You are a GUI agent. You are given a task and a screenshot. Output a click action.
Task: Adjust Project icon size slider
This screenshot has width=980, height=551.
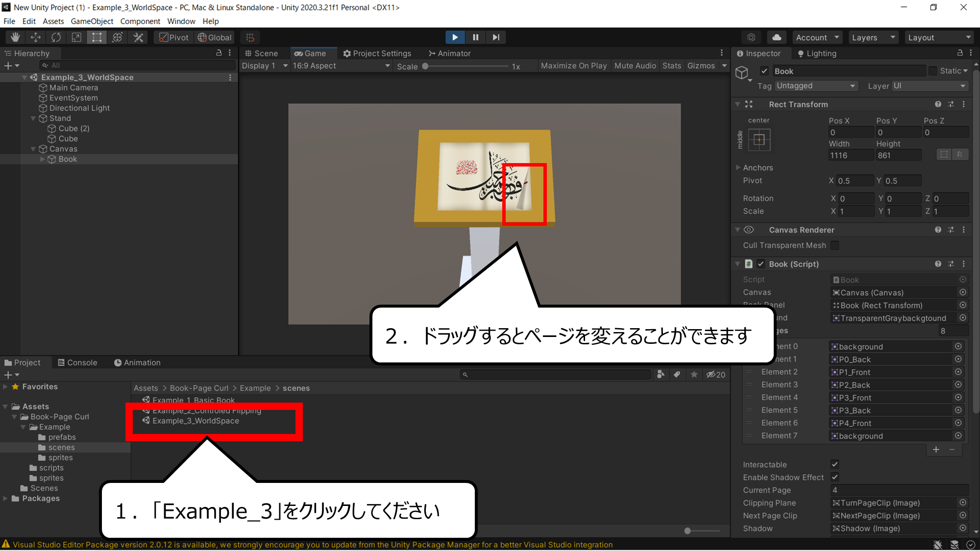pyautogui.click(x=702, y=531)
